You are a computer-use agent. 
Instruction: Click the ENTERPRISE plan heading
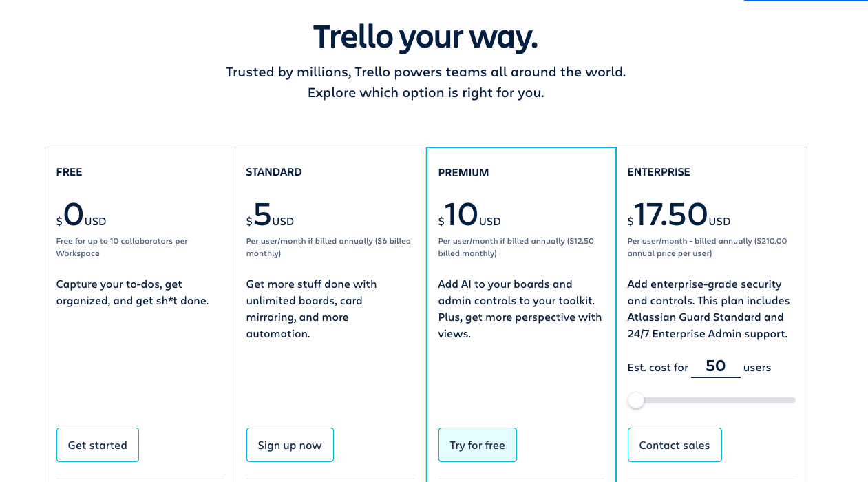(659, 171)
